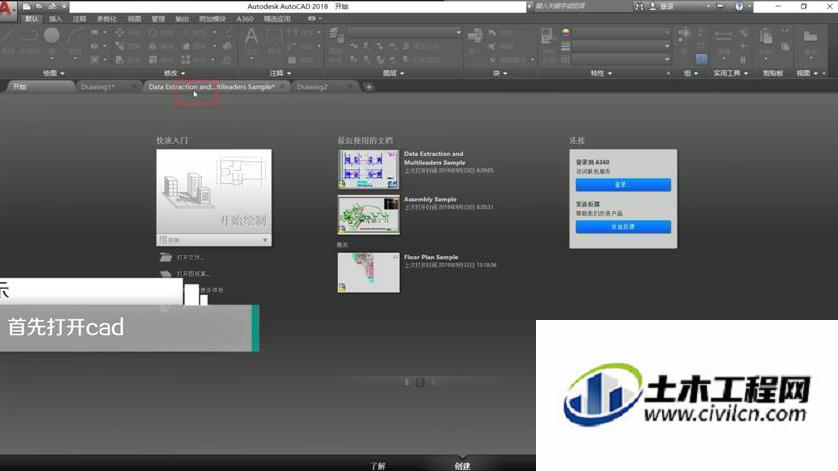
Task: Switch to the 输出 (Output) ribbon tab
Action: [x=182, y=19]
